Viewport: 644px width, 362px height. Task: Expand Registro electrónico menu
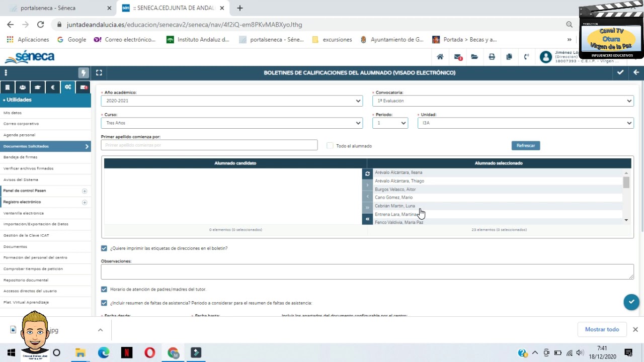[x=85, y=202]
